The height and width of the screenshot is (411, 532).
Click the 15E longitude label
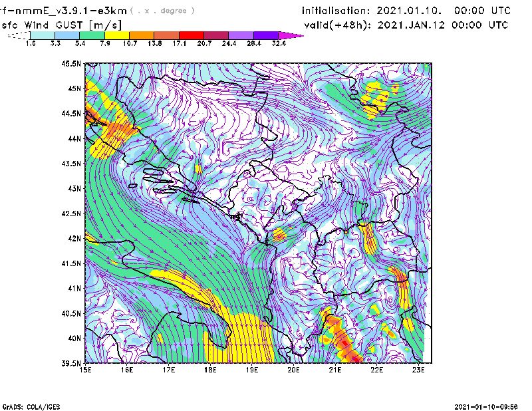(x=85, y=370)
